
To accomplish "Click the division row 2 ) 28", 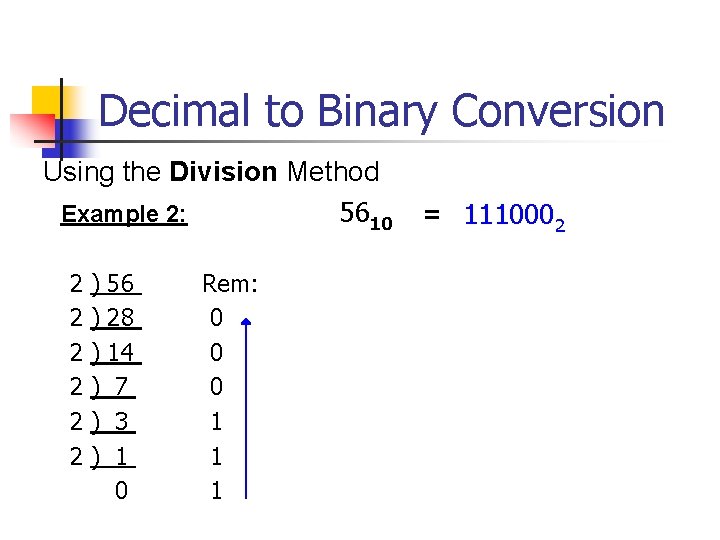I will 106,318.
